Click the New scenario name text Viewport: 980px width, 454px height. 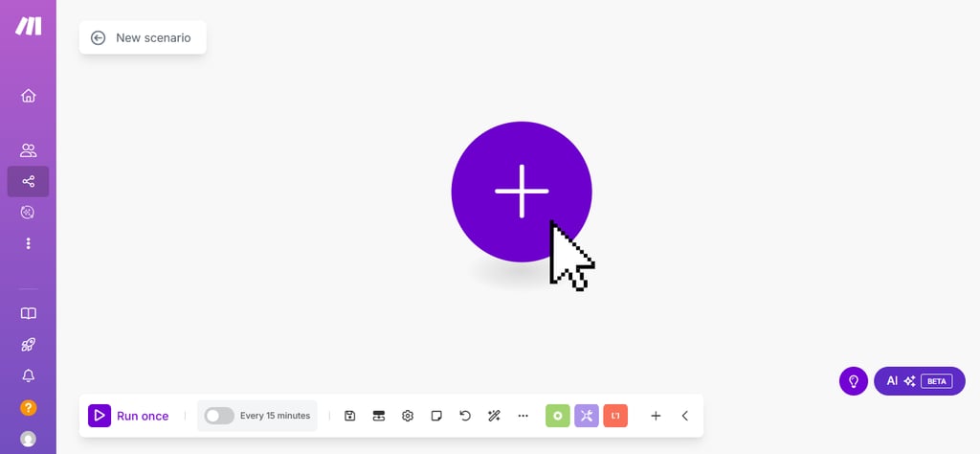[x=153, y=38]
